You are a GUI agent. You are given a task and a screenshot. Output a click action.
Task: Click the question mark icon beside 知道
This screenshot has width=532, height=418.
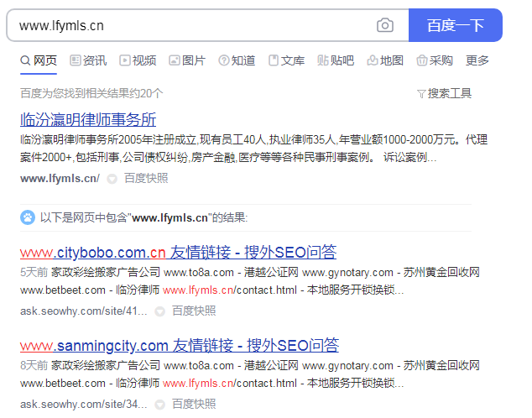coord(223,60)
